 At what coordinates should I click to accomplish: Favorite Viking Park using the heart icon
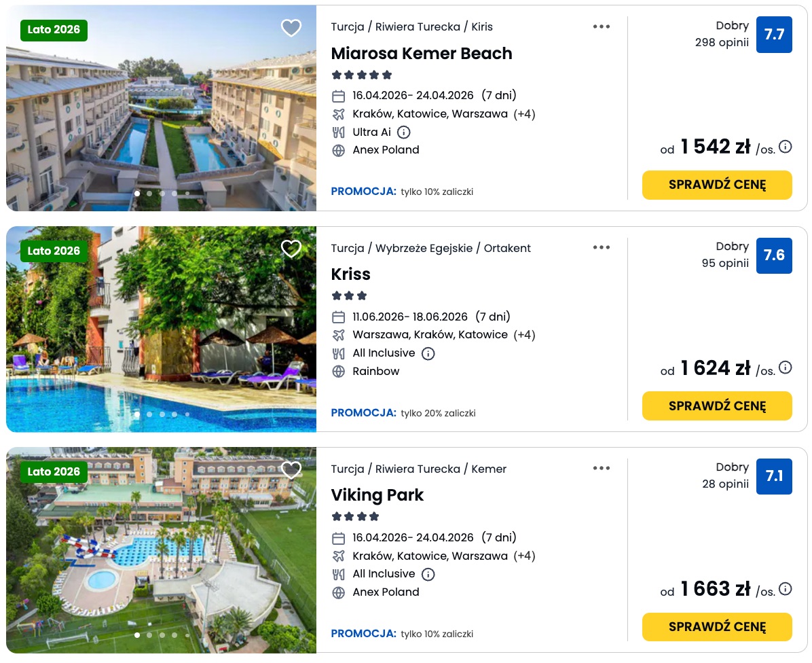(x=291, y=469)
